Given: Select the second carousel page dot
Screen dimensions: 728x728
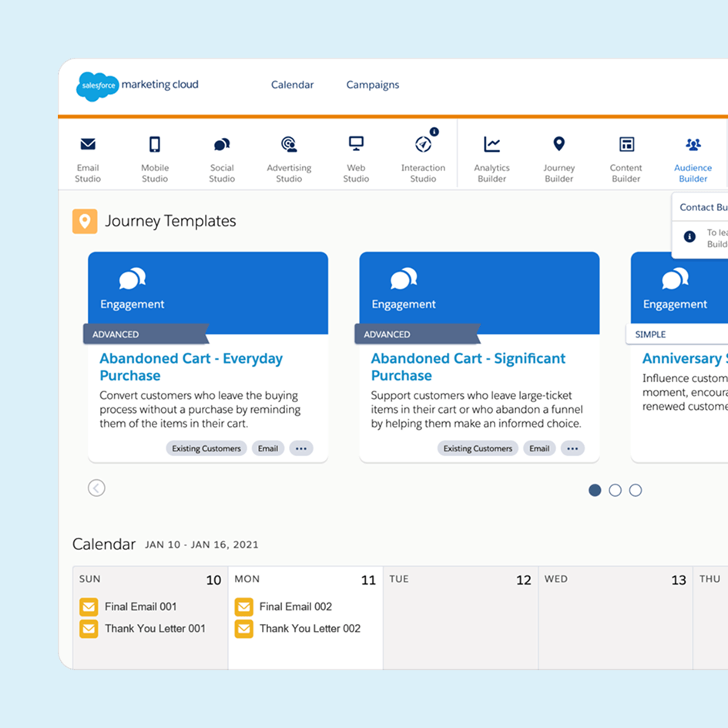Looking at the screenshot, I should [x=615, y=490].
